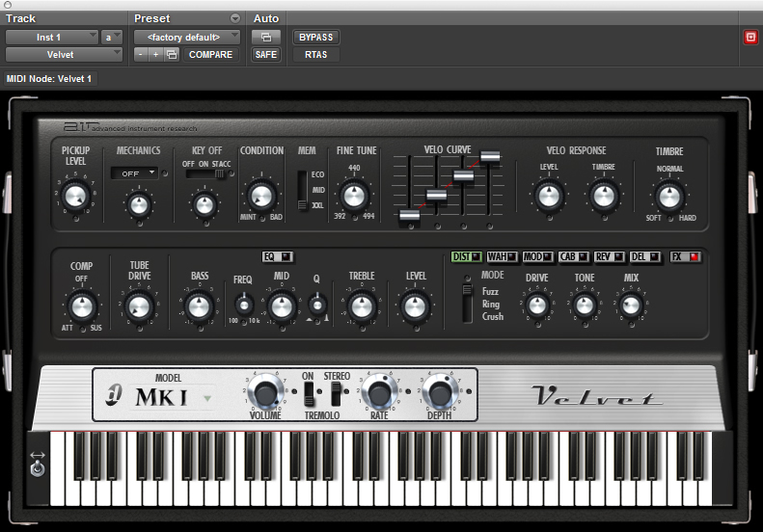Click the AIR advanced instrument research logo
763x532 pixels.
[130, 127]
